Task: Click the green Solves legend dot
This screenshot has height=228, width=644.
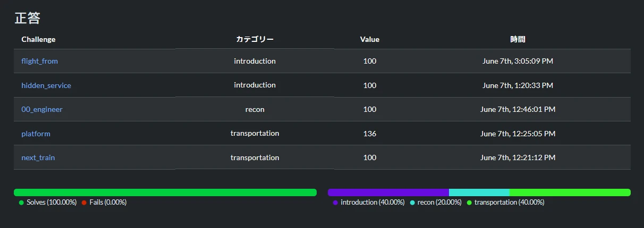Action: pyautogui.click(x=21, y=203)
